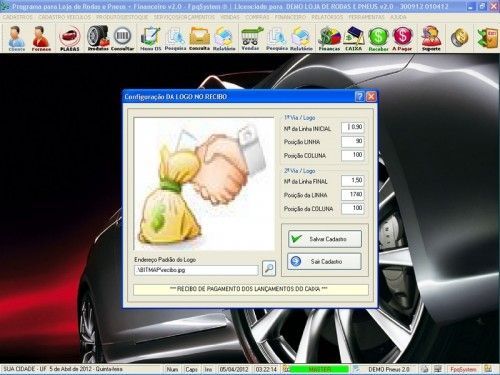Click the FpqSystem label in status bar
Viewport: 500px width, 375px height.
tap(463, 369)
